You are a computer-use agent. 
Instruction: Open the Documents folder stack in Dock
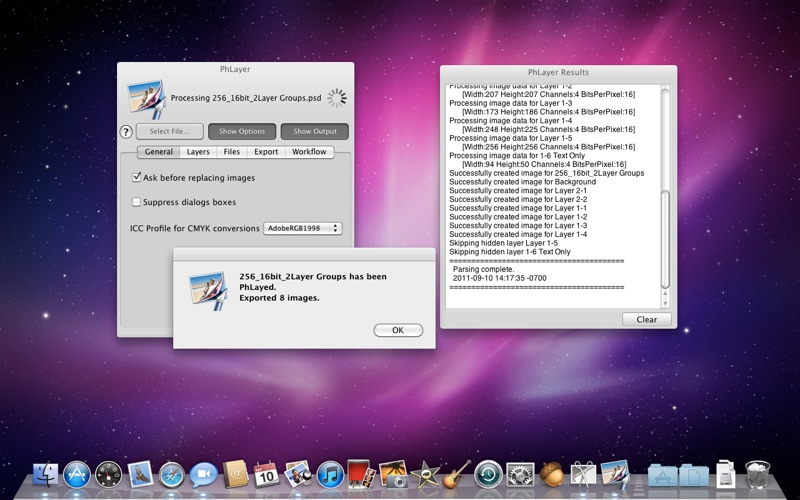coord(694,476)
